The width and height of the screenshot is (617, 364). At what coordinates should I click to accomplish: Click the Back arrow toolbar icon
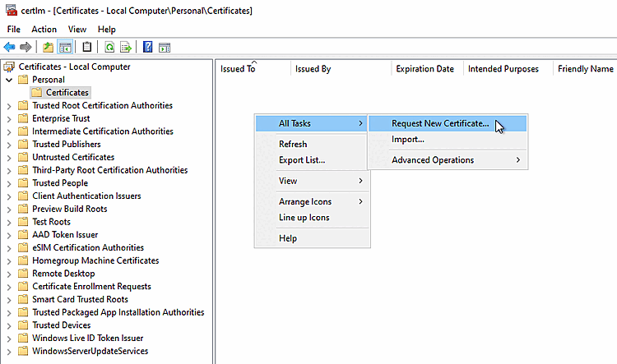pos(9,48)
